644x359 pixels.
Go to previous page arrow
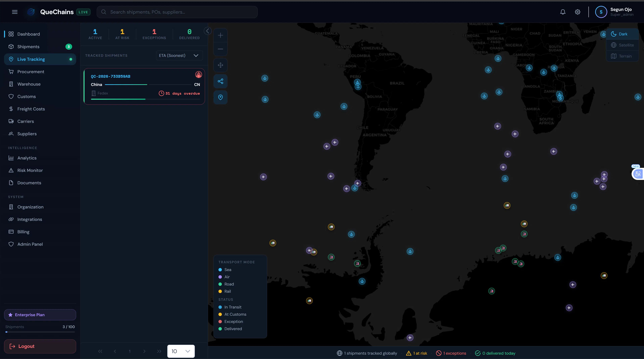click(x=115, y=351)
